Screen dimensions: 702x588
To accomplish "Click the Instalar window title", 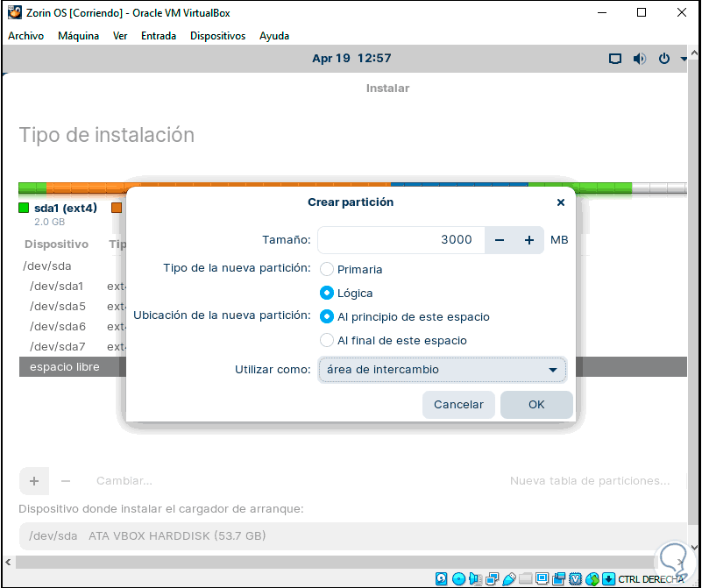I will click(x=387, y=89).
